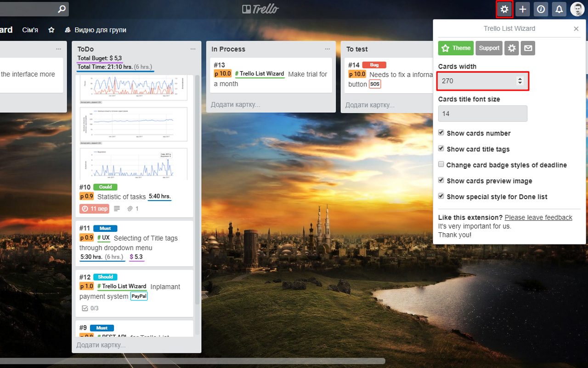Open card #14 Needs to fix button

(x=389, y=75)
